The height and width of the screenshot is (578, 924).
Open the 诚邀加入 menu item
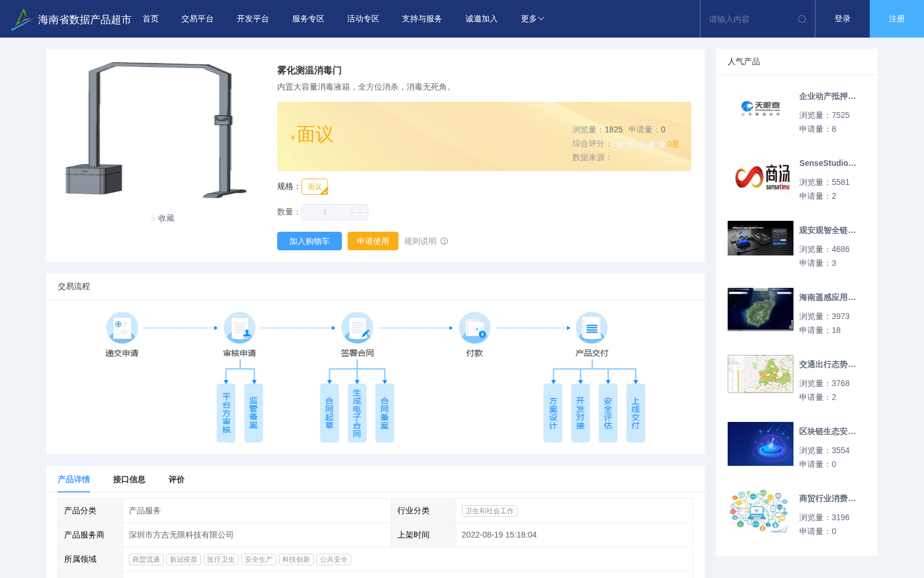pyautogui.click(x=482, y=19)
